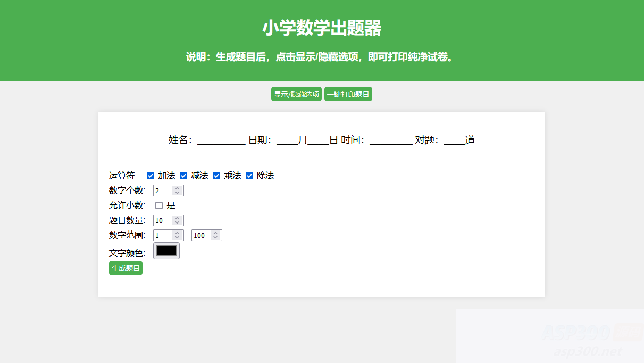Image resolution: width=644 pixels, height=363 pixels.
Task: Select the 题目数量 input field
Action: pyautogui.click(x=162, y=220)
